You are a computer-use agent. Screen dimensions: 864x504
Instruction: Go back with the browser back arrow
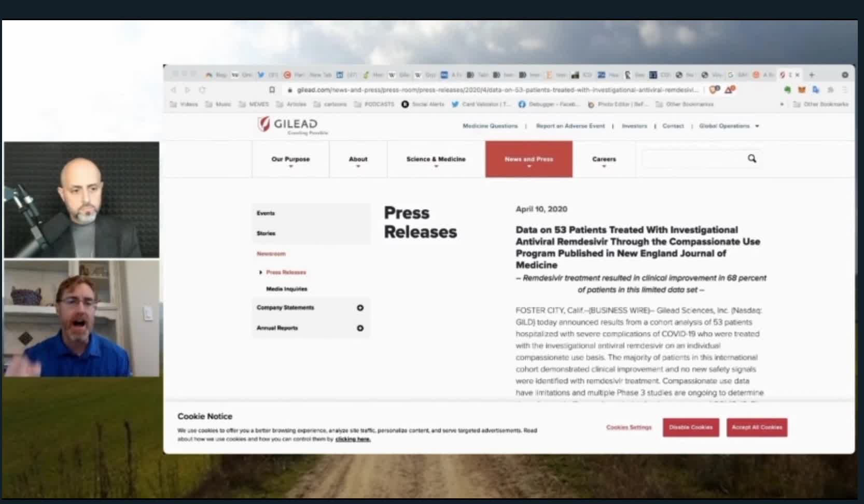(x=174, y=90)
